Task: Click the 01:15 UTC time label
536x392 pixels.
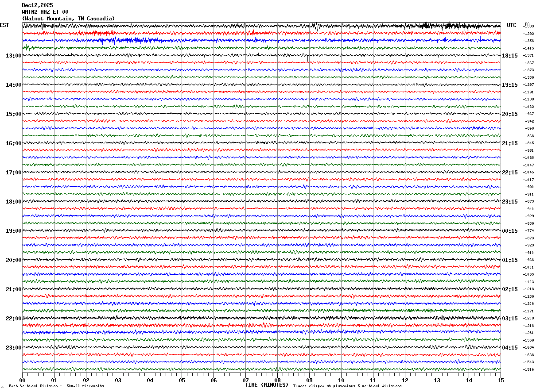Action: [x=510, y=260]
